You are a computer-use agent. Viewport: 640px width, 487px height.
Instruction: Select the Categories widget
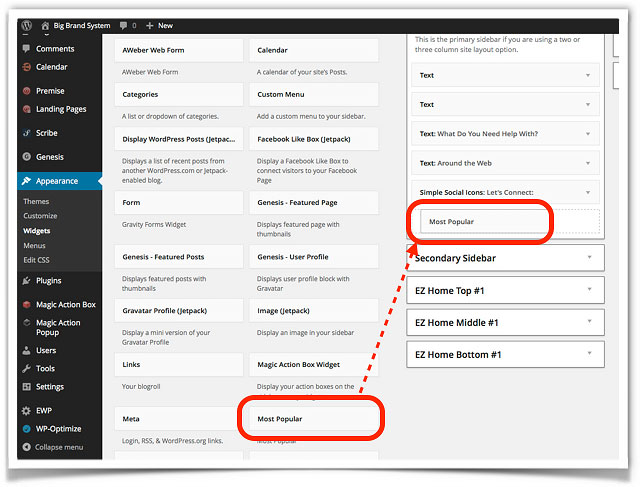(179, 94)
